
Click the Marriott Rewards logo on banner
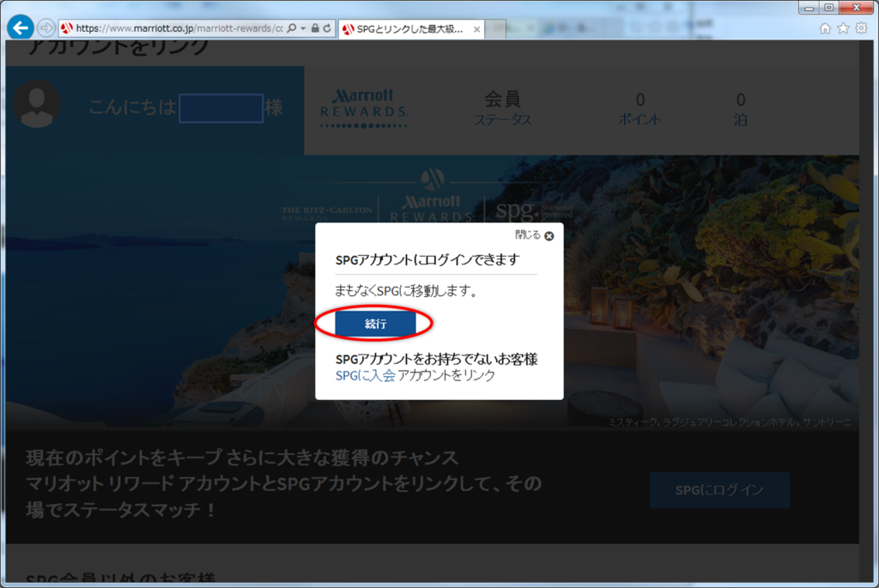click(x=431, y=209)
